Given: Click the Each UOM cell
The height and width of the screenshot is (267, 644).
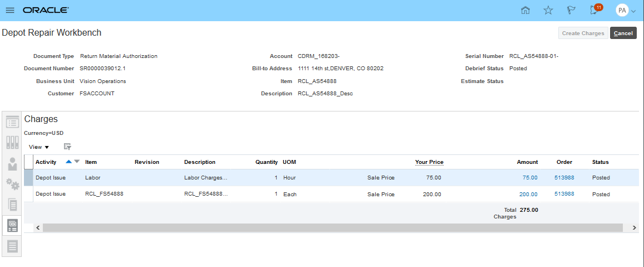Looking at the screenshot, I should [289, 194].
